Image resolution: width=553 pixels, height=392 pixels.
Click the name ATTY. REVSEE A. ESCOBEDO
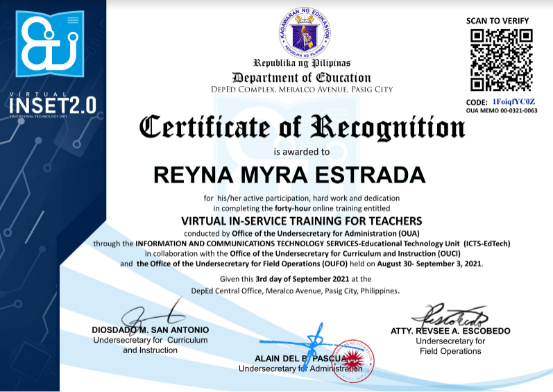tap(450, 331)
